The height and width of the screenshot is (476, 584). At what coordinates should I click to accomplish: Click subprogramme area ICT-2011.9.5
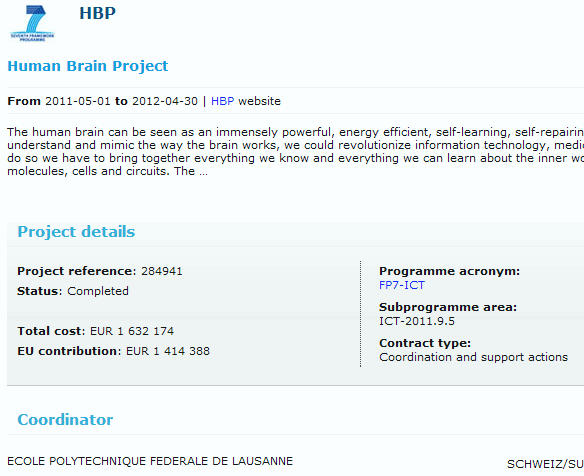pyautogui.click(x=417, y=321)
